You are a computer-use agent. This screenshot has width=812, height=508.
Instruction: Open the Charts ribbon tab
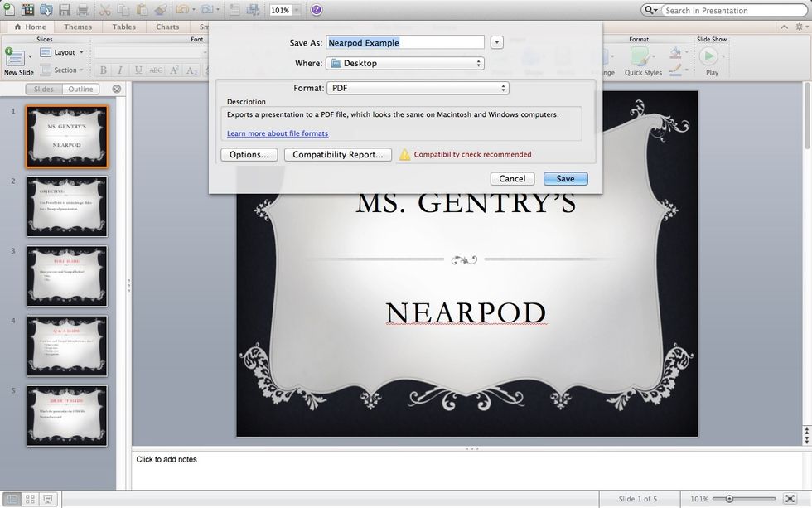click(167, 27)
